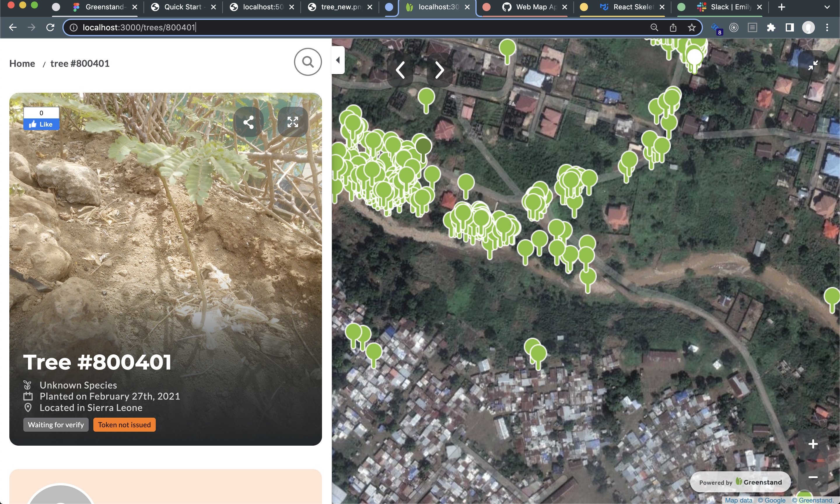Close the Quick Start tab
The width and height of the screenshot is (840, 504).
pyautogui.click(x=213, y=7)
